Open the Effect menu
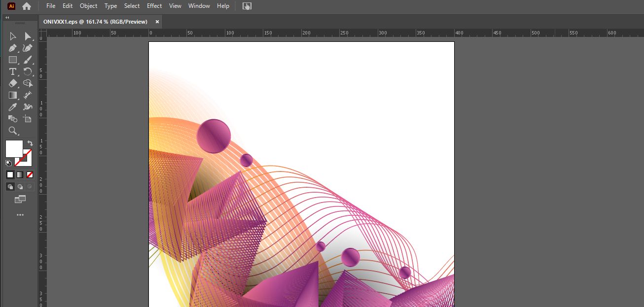 pos(154,6)
